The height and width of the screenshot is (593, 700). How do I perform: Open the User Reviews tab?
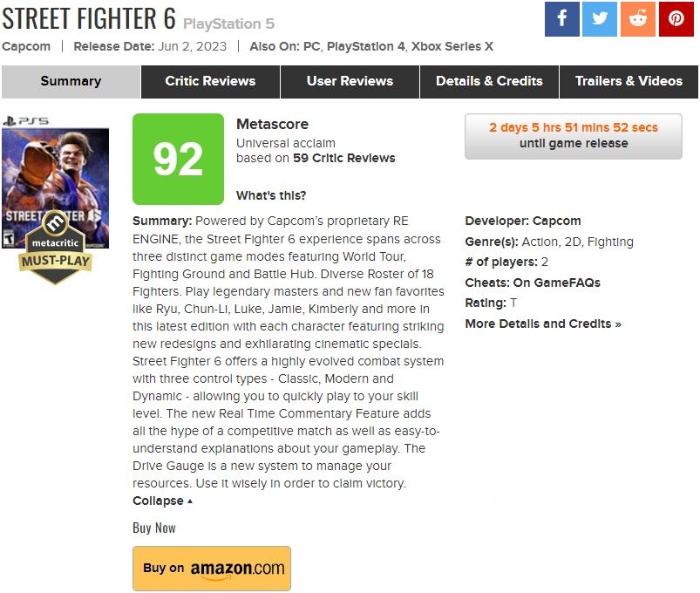(350, 81)
